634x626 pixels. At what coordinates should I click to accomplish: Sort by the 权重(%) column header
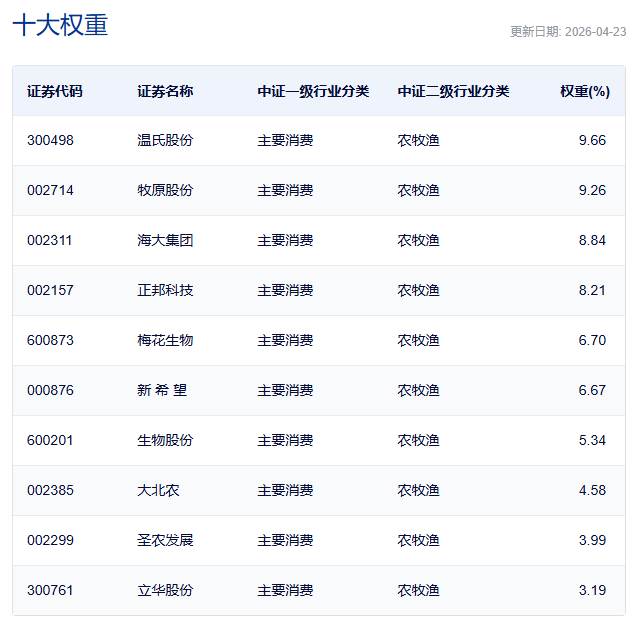(x=584, y=91)
